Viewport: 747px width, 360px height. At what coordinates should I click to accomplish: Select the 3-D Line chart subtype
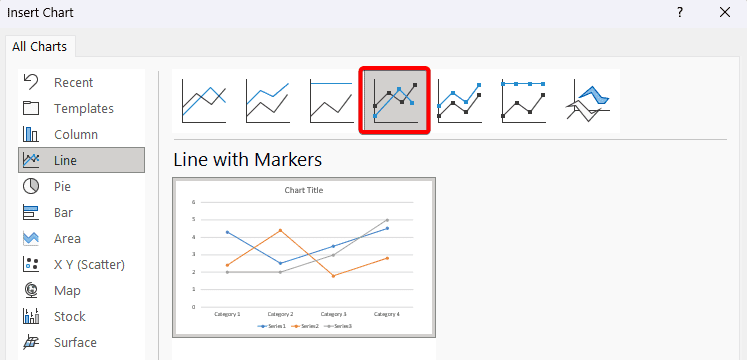(587, 101)
